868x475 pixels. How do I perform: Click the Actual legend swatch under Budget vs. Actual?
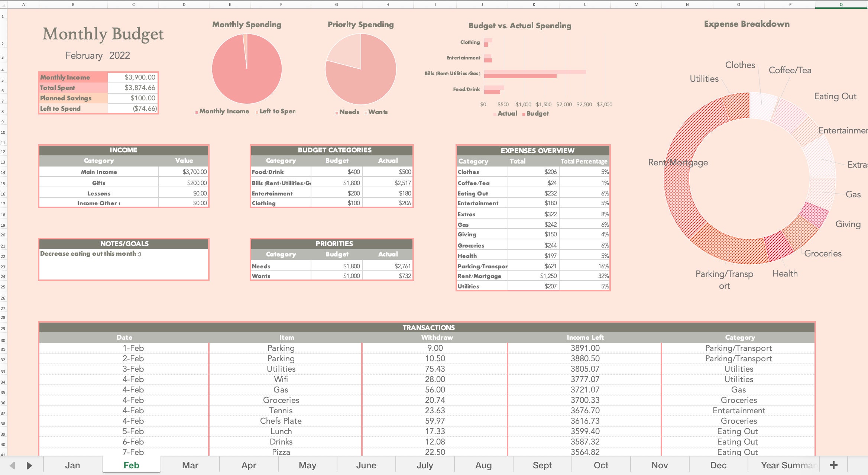click(495, 113)
